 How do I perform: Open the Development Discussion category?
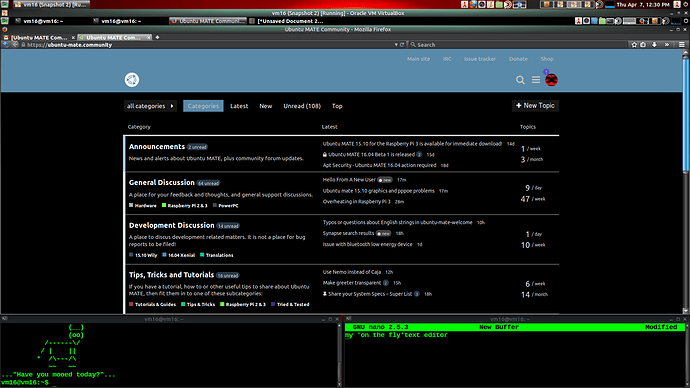[x=172, y=225]
